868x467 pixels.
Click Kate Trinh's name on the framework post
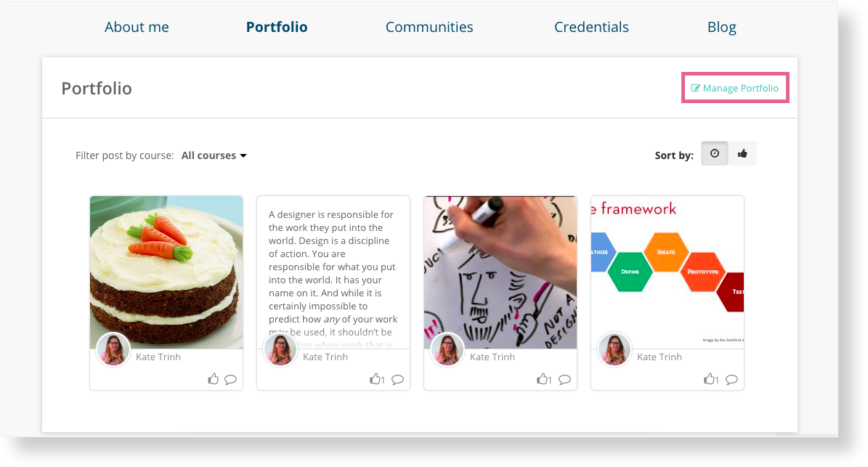point(660,357)
